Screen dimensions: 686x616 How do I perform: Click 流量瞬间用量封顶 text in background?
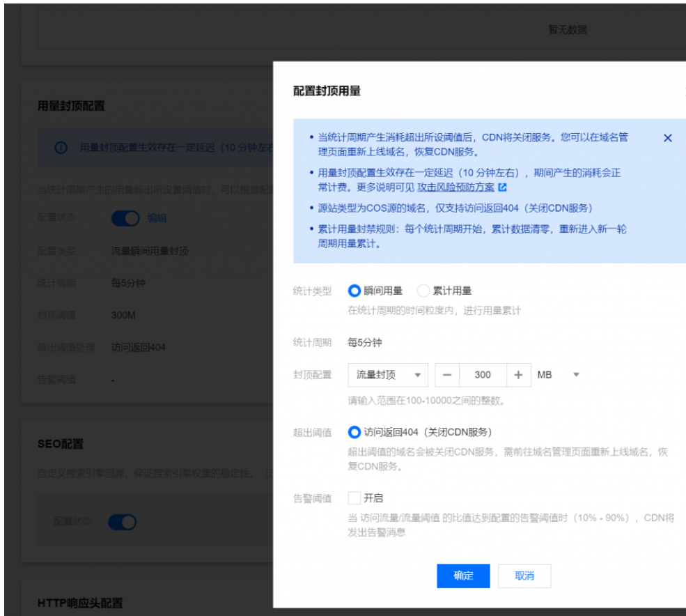[150, 251]
